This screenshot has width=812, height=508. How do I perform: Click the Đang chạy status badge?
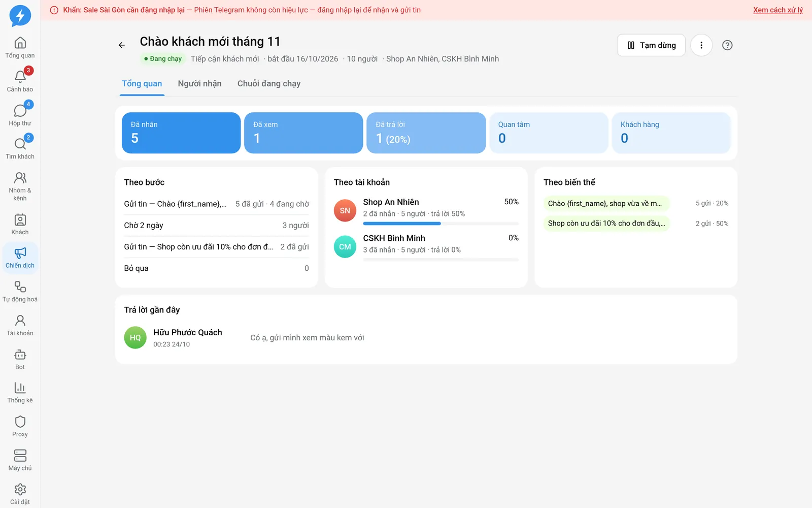coord(163,59)
